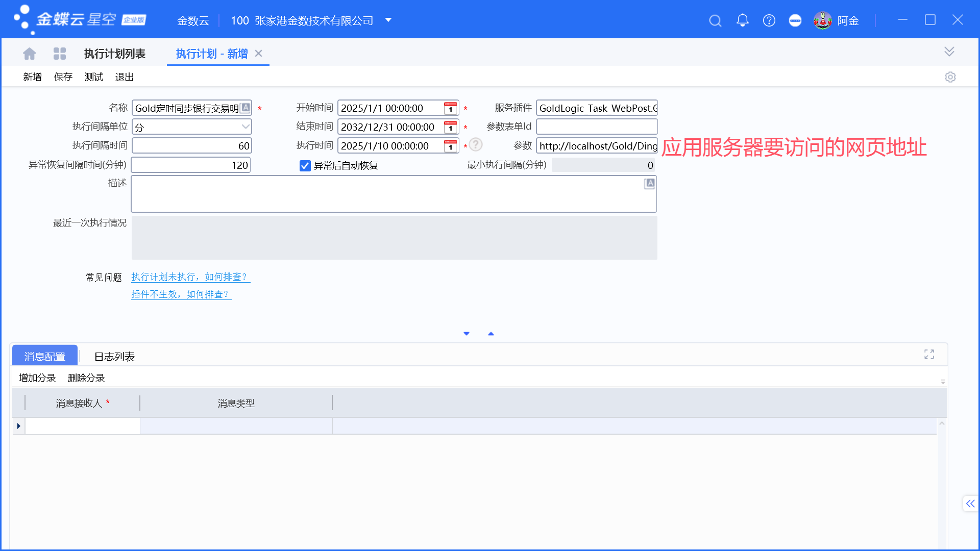Open link 执行计划未执行，如何排查？
The width and height of the screenshot is (980, 551).
click(x=190, y=277)
